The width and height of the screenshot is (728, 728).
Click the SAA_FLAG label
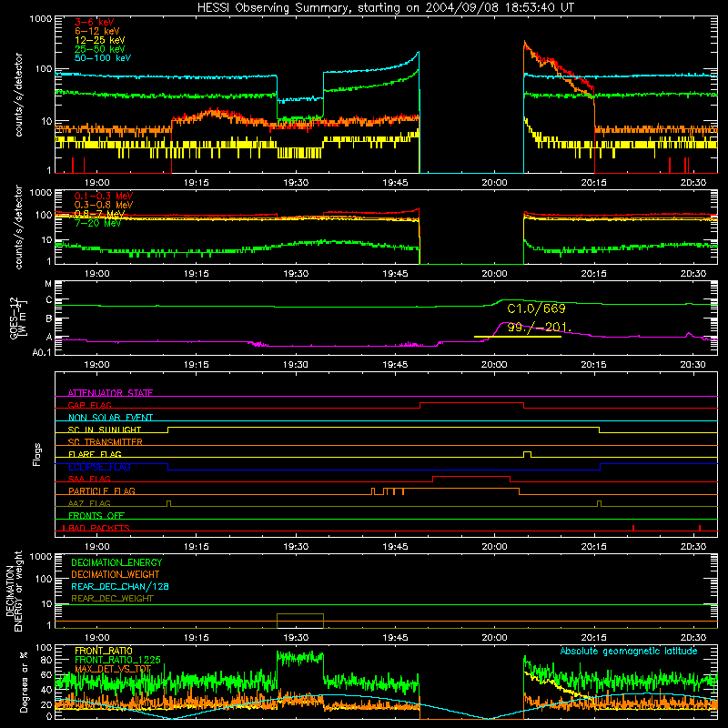(x=89, y=479)
